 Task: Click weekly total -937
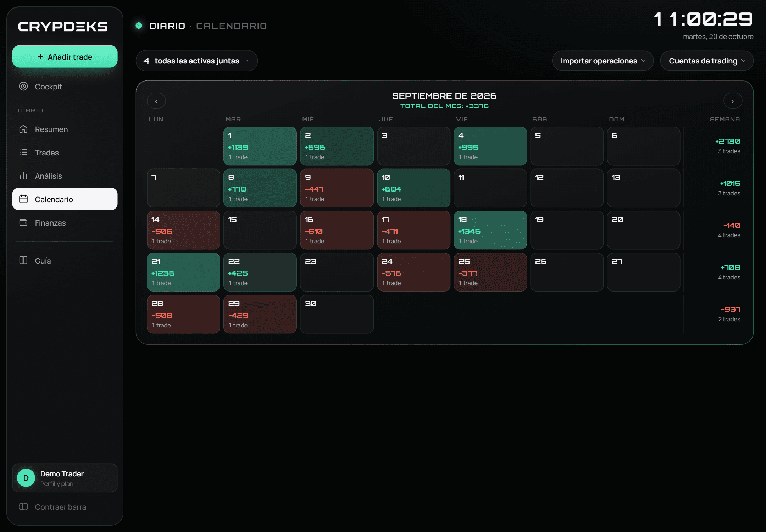click(x=730, y=309)
